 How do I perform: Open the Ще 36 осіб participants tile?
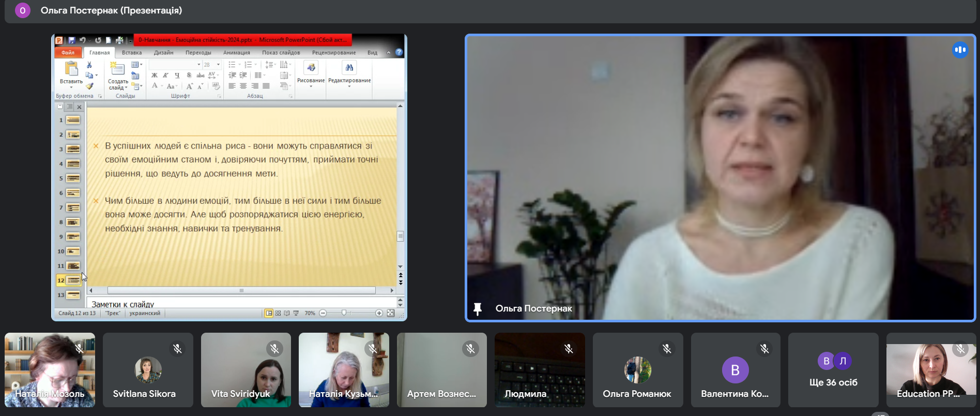tap(833, 370)
